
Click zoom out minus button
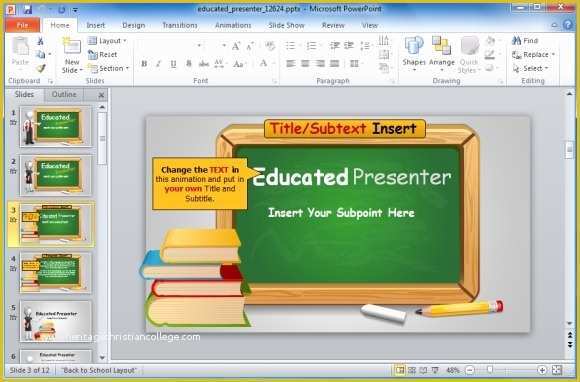tap(470, 370)
